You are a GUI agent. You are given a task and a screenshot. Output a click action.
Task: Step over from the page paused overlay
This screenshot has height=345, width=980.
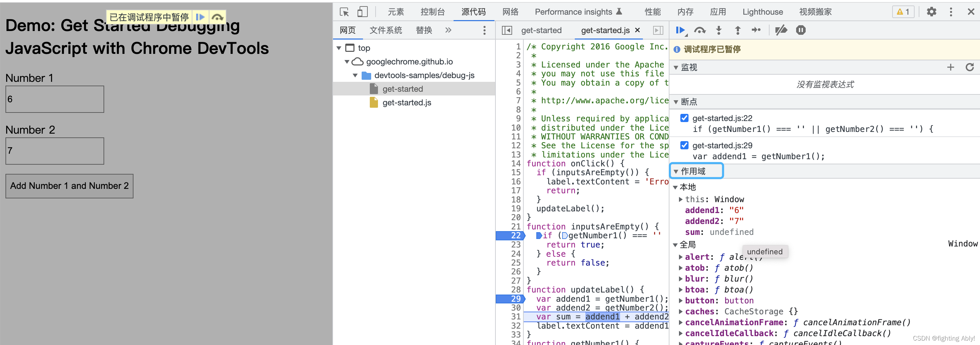click(x=217, y=17)
